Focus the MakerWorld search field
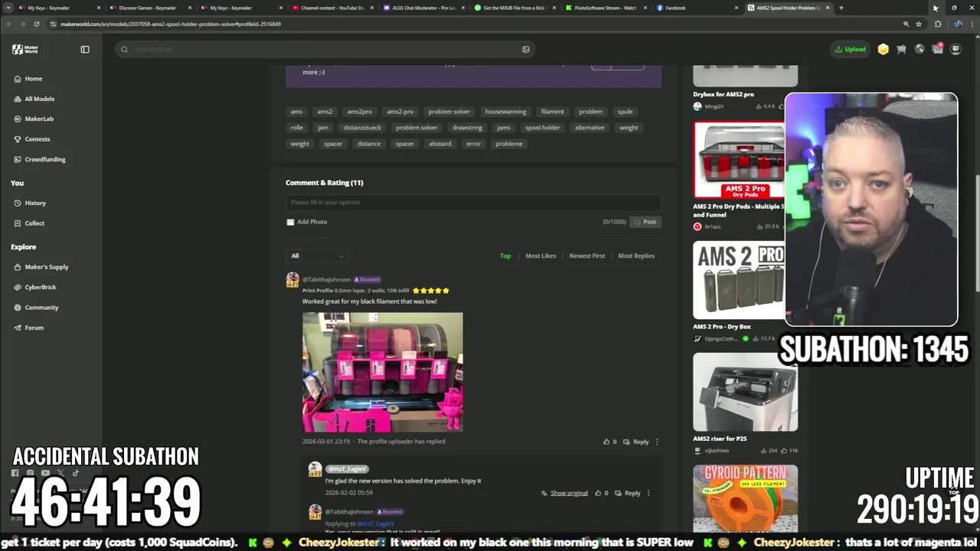 [x=324, y=49]
